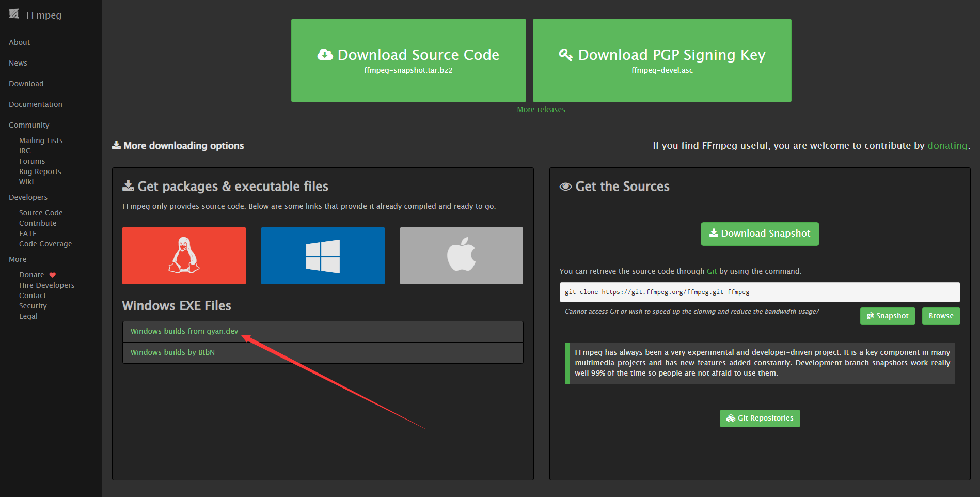
Task: Go to Forums link
Action: (x=32, y=161)
